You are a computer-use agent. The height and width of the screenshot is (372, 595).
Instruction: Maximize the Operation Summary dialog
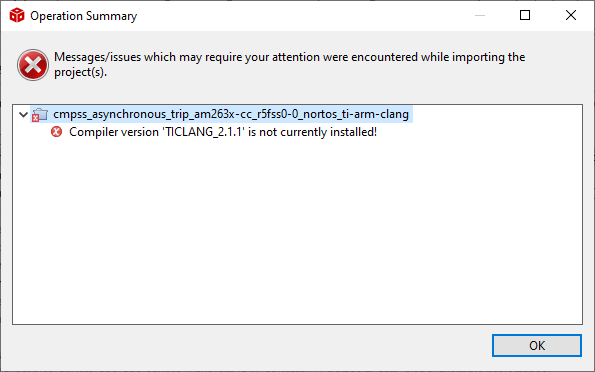(x=525, y=15)
